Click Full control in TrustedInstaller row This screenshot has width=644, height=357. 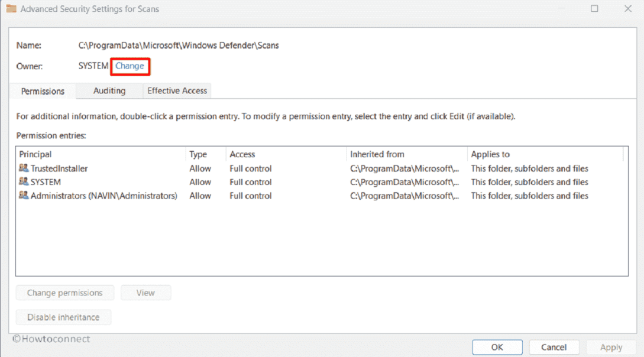pyautogui.click(x=251, y=168)
